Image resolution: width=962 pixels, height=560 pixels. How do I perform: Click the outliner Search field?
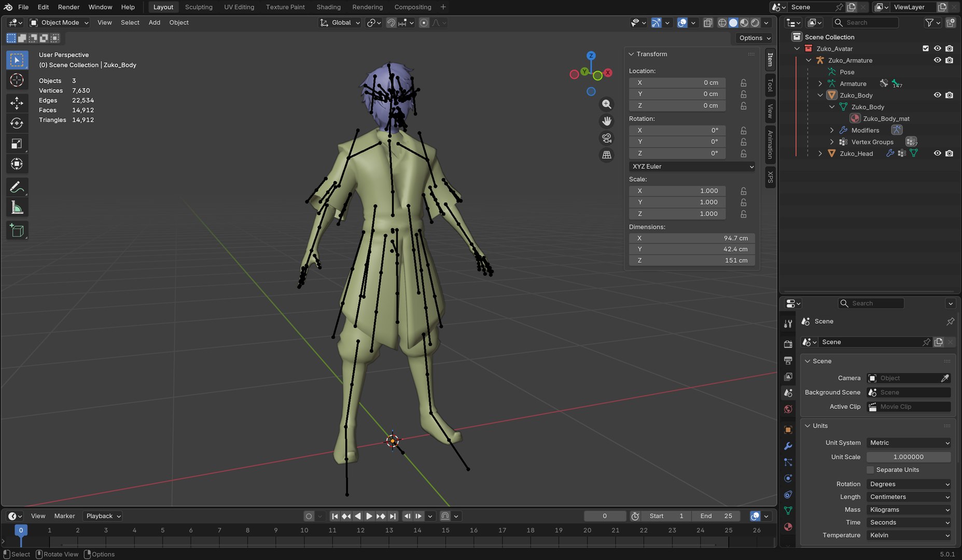coord(865,23)
